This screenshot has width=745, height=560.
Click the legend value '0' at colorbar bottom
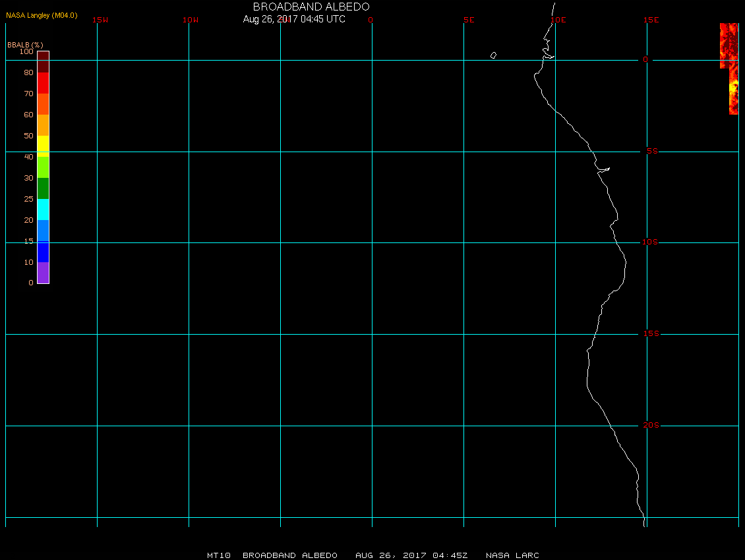pyautogui.click(x=31, y=283)
